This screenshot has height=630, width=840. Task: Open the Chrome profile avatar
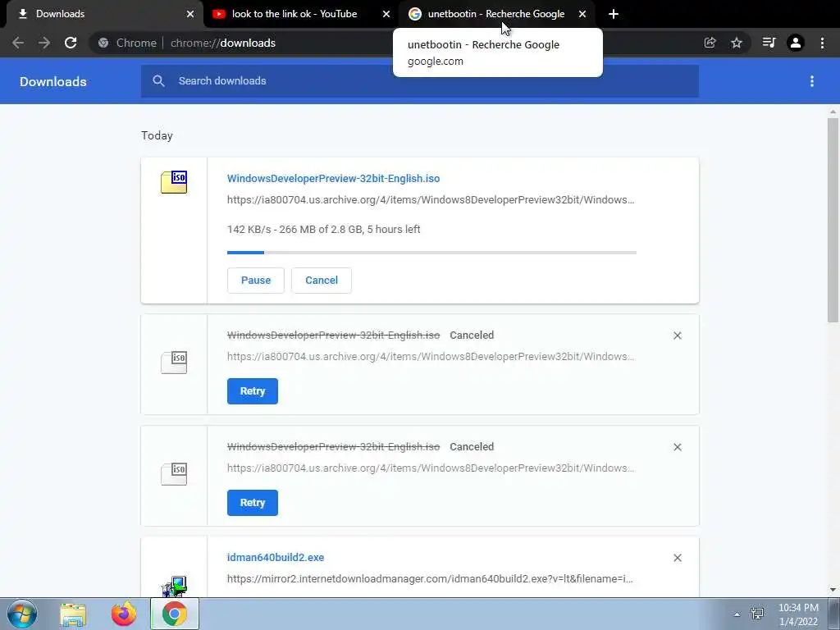tap(796, 43)
